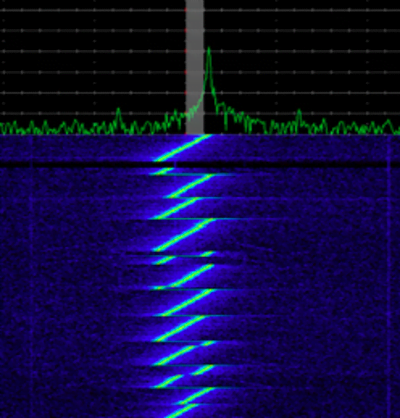Click the short chirp fragment just below the black gap

tap(161, 171)
